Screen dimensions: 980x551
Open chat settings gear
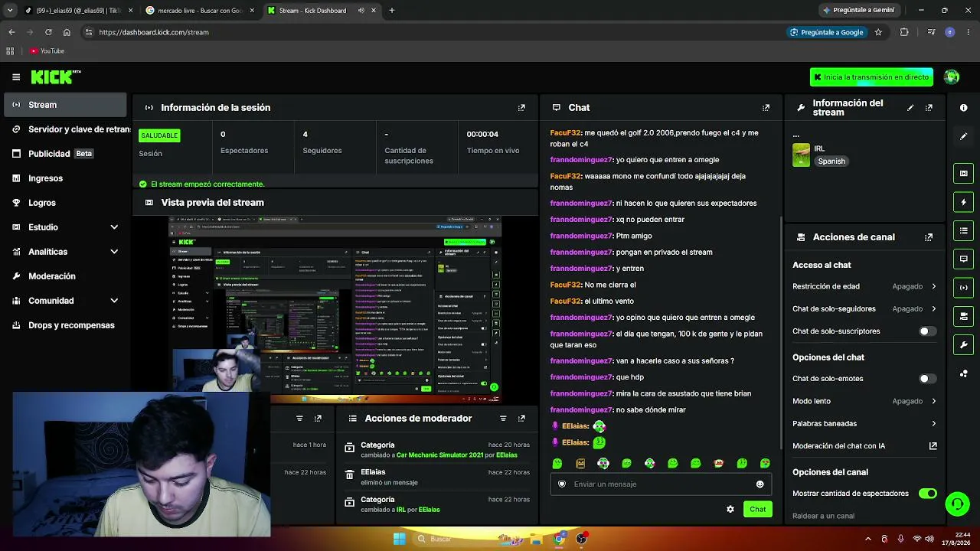pyautogui.click(x=730, y=509)
